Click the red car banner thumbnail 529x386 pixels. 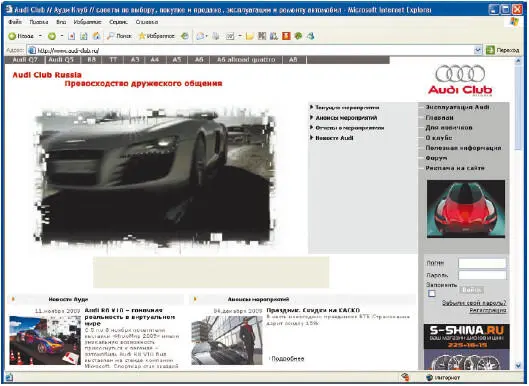(x=466, y=209)
